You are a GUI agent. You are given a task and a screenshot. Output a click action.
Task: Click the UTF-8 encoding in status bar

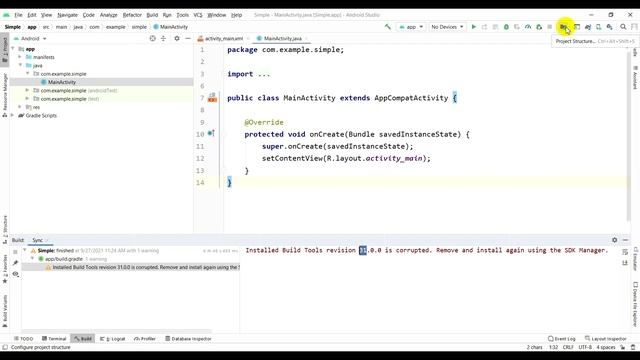pyautogui.click(x=585, y=347)
